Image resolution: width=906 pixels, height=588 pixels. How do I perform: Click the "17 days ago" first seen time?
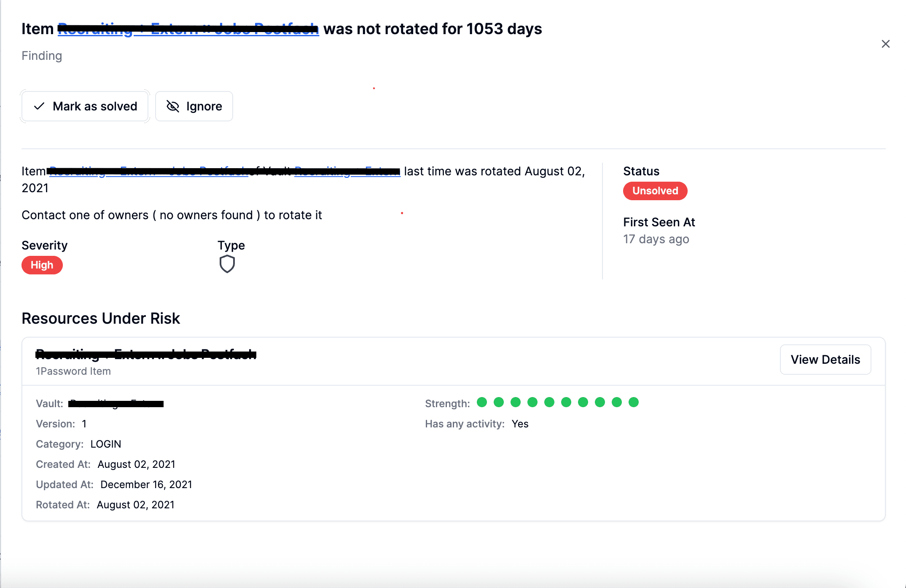(x=656, y=239)
